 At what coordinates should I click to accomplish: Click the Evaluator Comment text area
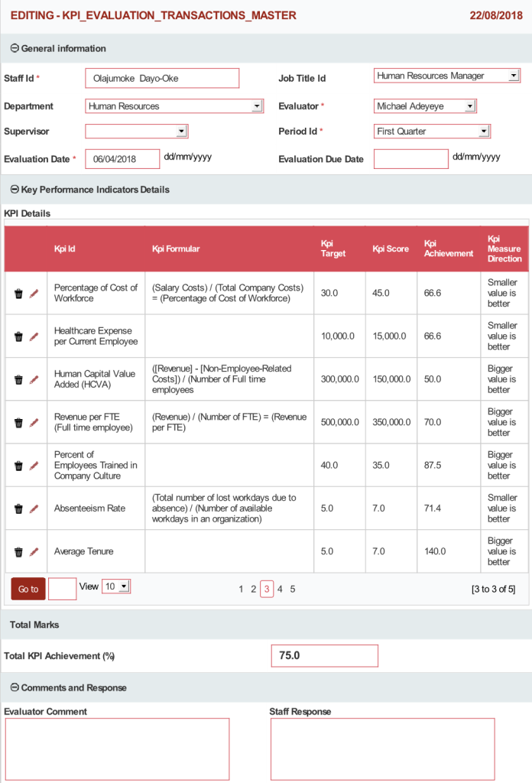[x=117, y=749]
